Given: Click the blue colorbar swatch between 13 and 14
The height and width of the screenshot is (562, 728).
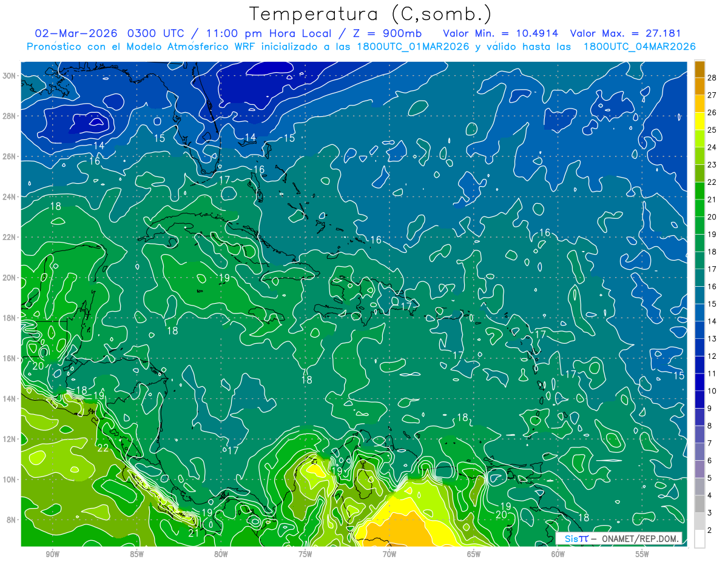Looking at the screenshot, I should click(x=699, y=330).
